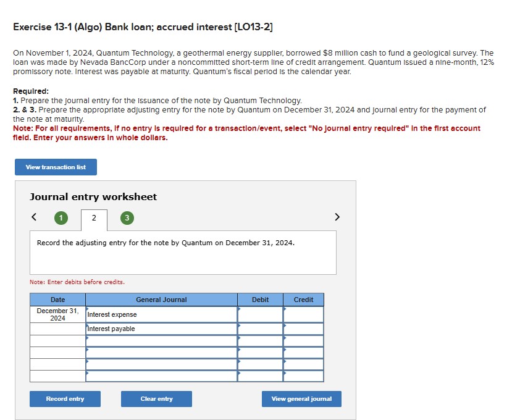Click the right navigation chevron on the worksheet
The height and width of the screenshot is (420, 520).
point(337,217)
